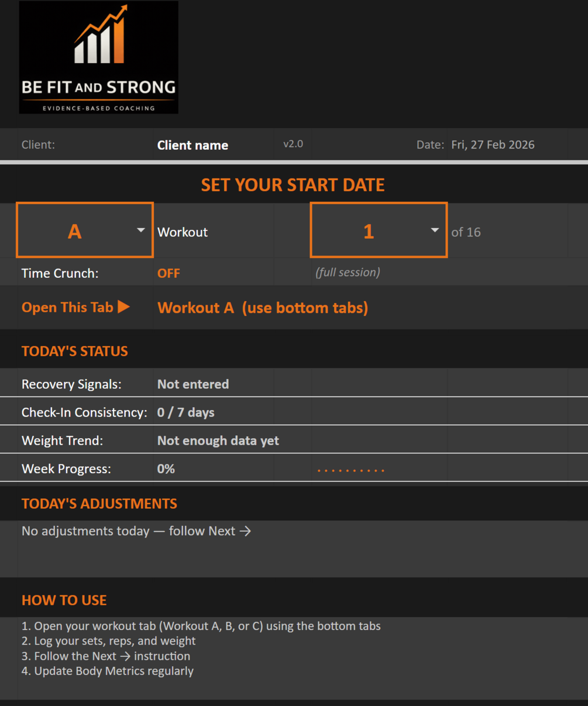Click the Client name field

(192, 145)
